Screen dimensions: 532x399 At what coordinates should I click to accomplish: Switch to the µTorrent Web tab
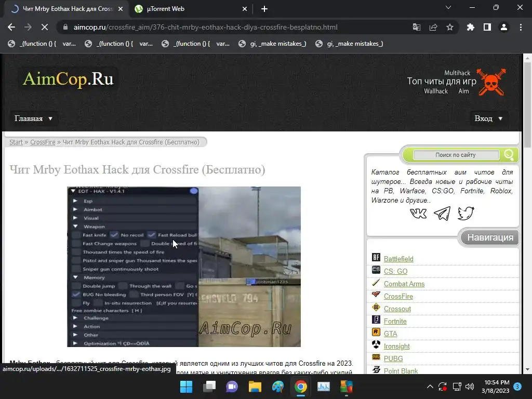coord(191,9)
